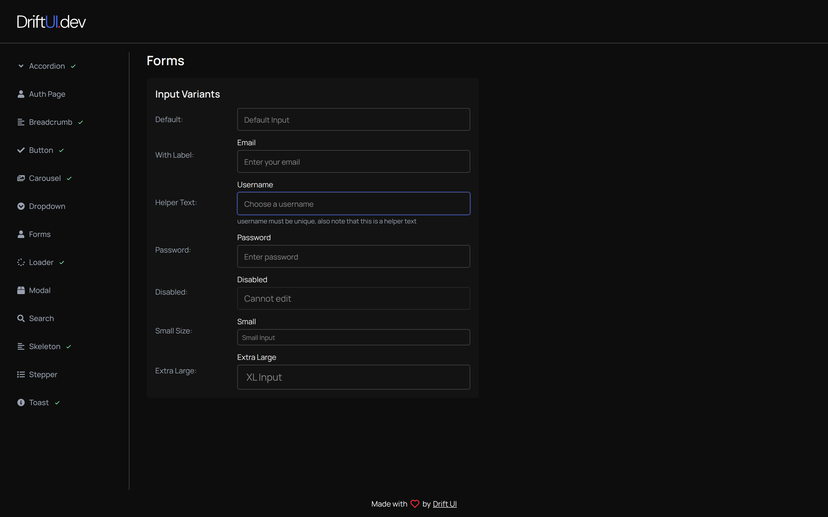This screenshot has height=517, width=828.
Task: Click the Stepper list icon
Action: (x=21, y=374)
